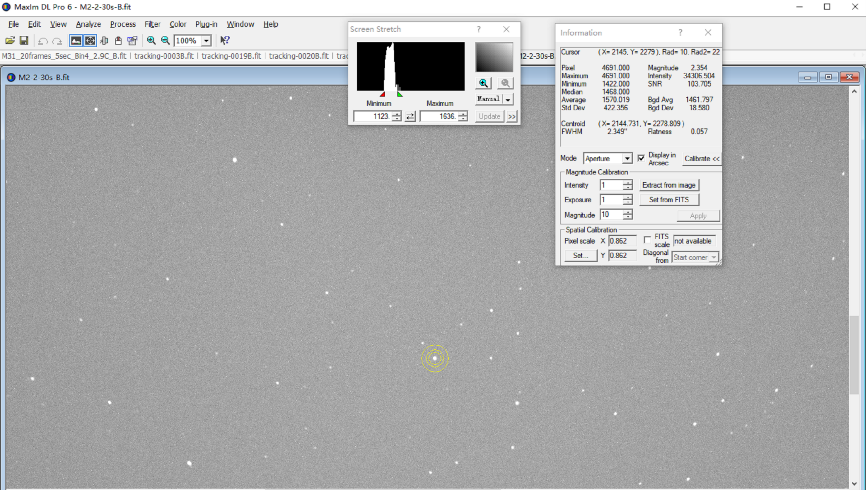This screenshot has width=866, height=490.
Task: Click the Set from FITS button
Action: pos(669,200)
